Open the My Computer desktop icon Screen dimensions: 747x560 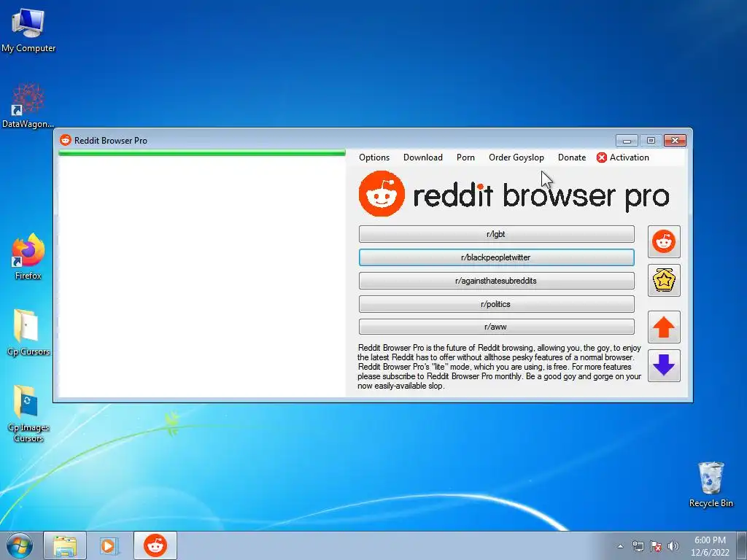point(28,31)
